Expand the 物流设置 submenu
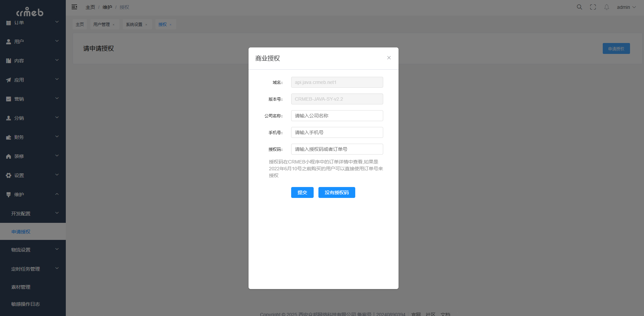The width and height of the screenshot is (644, 316). (x=21, y=249)
